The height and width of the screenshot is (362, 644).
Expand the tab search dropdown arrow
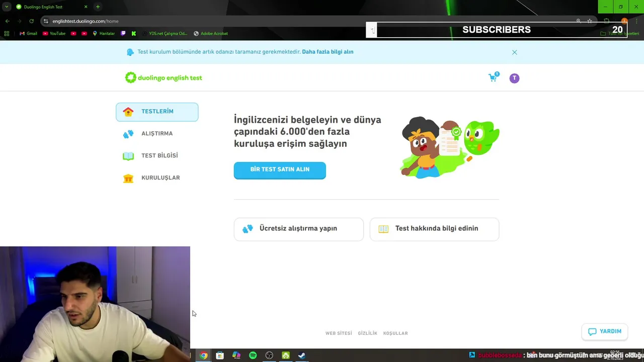click(6, 7)
